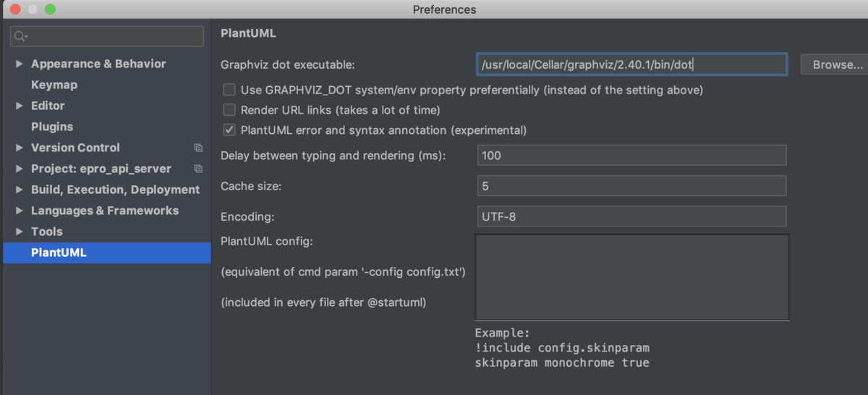The image size is (868, 395).
Task: Click the Graphviz dot executable path field
Action: (632, 64)
